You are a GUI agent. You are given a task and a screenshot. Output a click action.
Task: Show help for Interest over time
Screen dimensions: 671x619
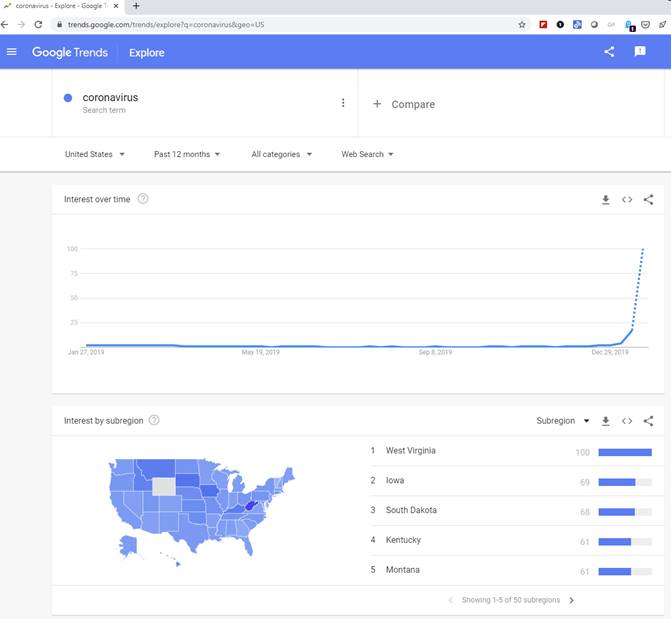tap(143, 199)
